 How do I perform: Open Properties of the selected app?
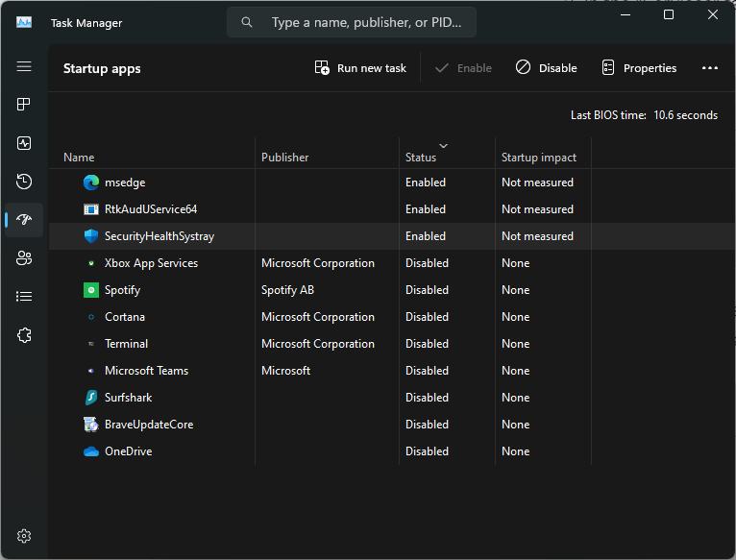tap(639, 68)
